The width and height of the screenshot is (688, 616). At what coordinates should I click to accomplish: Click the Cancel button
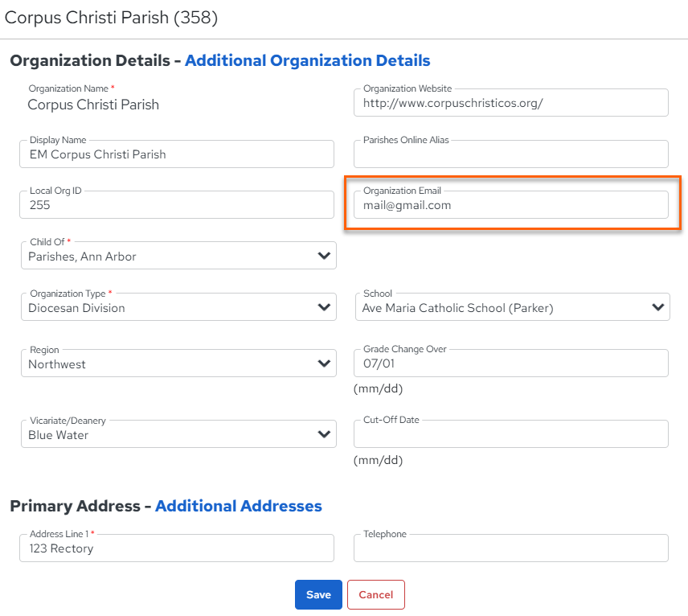pos(376,594)
